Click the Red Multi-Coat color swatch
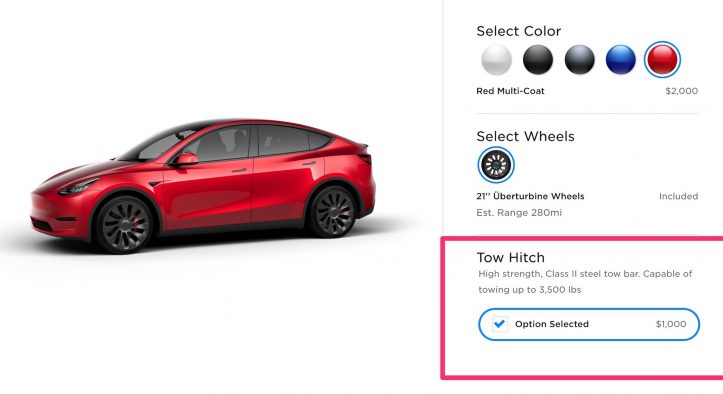 coord(662,60)
